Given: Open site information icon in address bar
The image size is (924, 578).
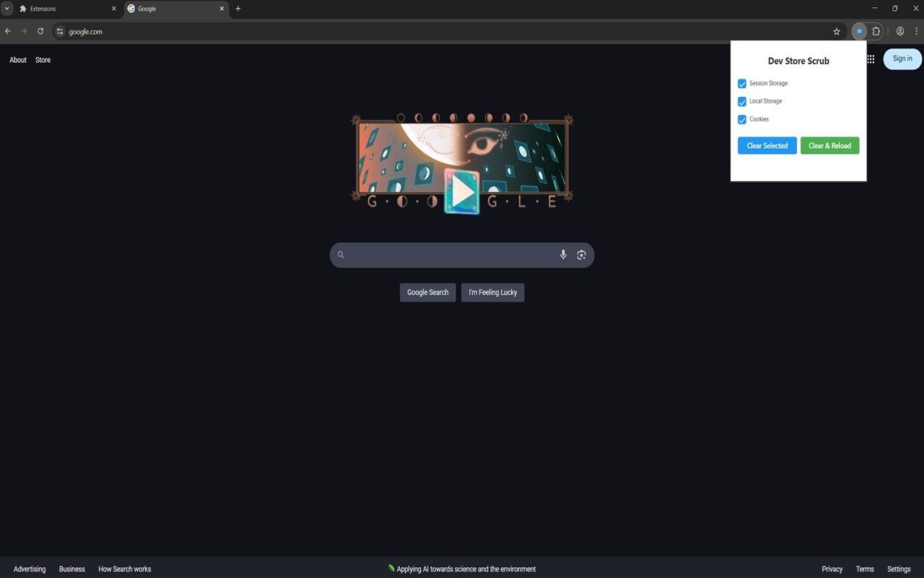Looking at the screenshot, I should pyautogui.click(x=60, y=32).
